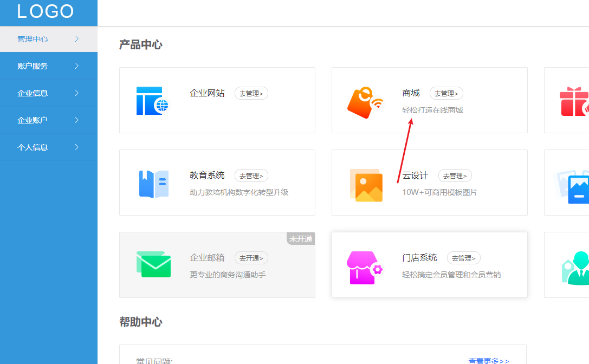Image resolution: width=589 pixels, height=364 pixels.
Task: Click the 未开通 badge on 企业邮箱 card
Action: (300, 238)
